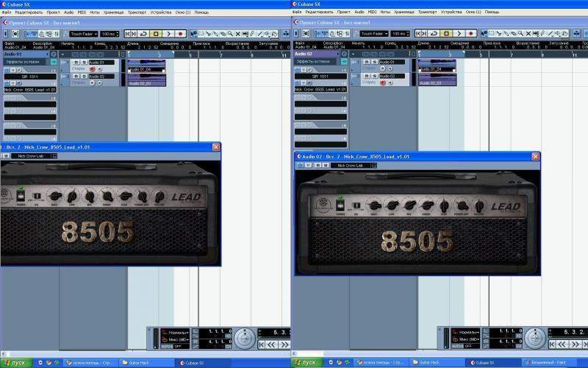The image size is (588, 368).
Task: Click the 8505 amp POWER switch, left plugin
Action: [x=21, y=195]
